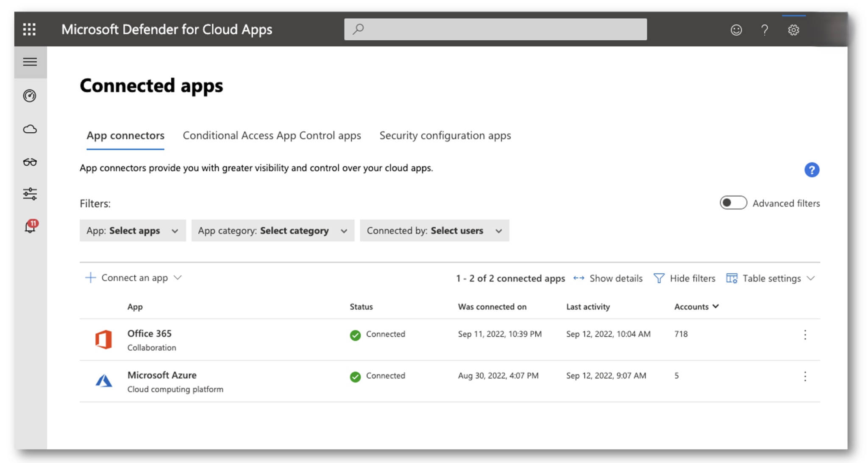The height and width of the screenshot is (463, 868).
Task: Click the green Connected checkmark for Microsoft Azure
Action: pos(355,377)
